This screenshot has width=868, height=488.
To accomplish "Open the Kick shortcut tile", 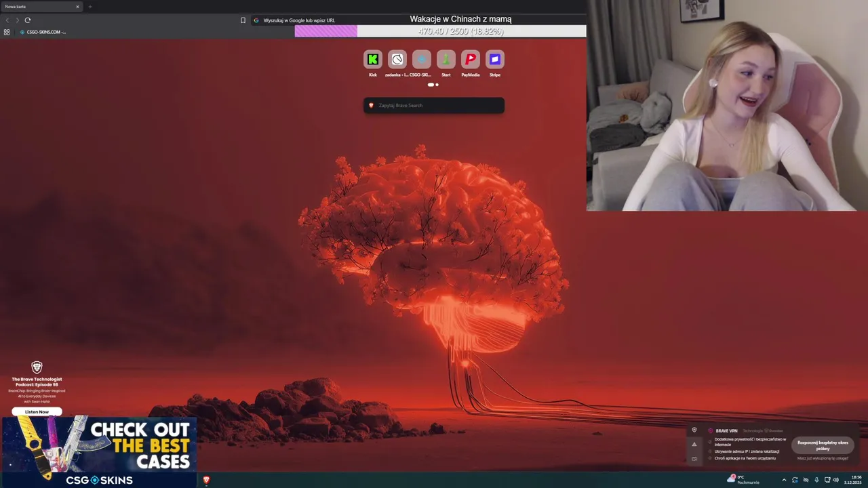I will pyautogui.click(x=372, y=60).
